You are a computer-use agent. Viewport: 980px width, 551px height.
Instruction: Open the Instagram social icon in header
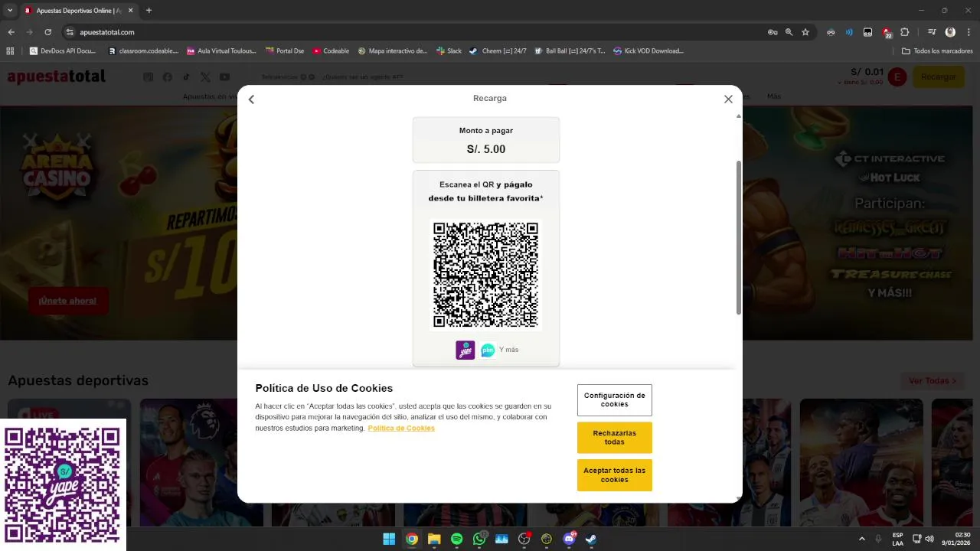(149, 77)
